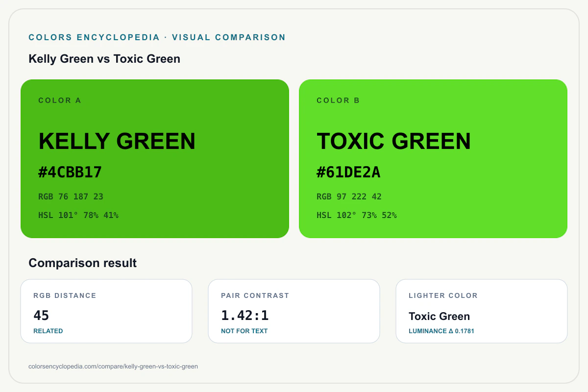The width and height of the screenshot is (588, 392).
Task: Click the Colors Encyclopedia Visual Comparison header
Action: click(157, 37)
